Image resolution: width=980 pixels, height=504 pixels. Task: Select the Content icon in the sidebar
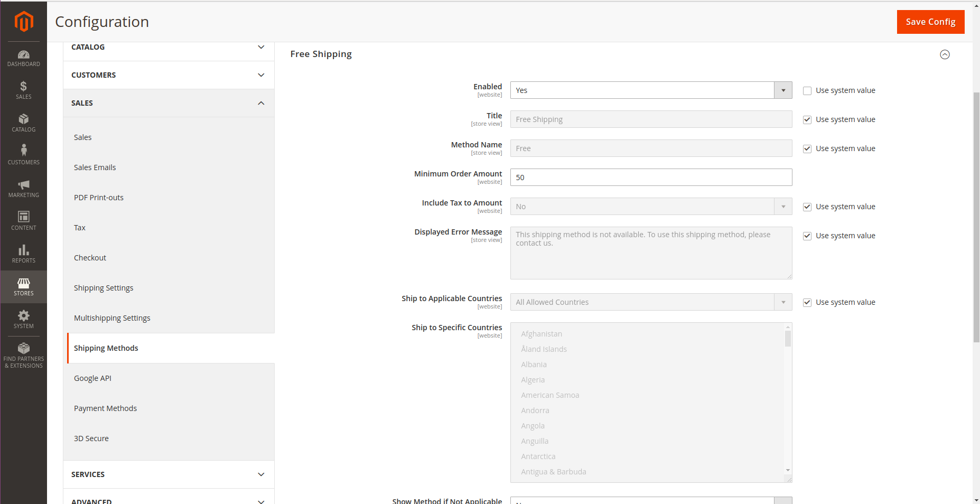pyautogui.click(x=23, y=220)
